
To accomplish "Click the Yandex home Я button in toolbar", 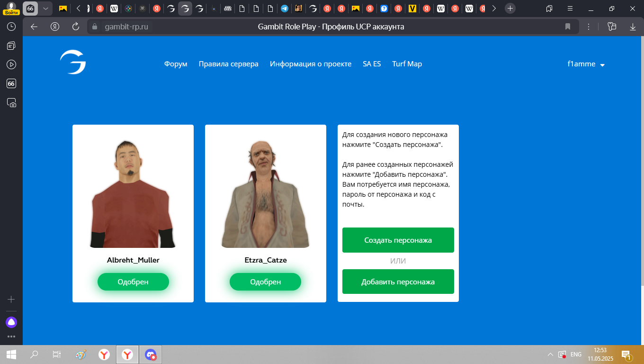I will coord(55,27).
